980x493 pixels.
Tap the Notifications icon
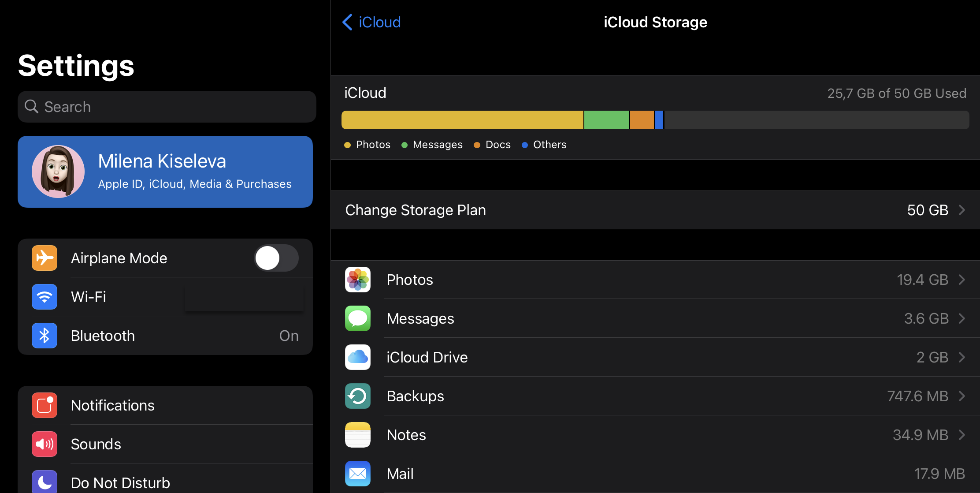[45, 405]
